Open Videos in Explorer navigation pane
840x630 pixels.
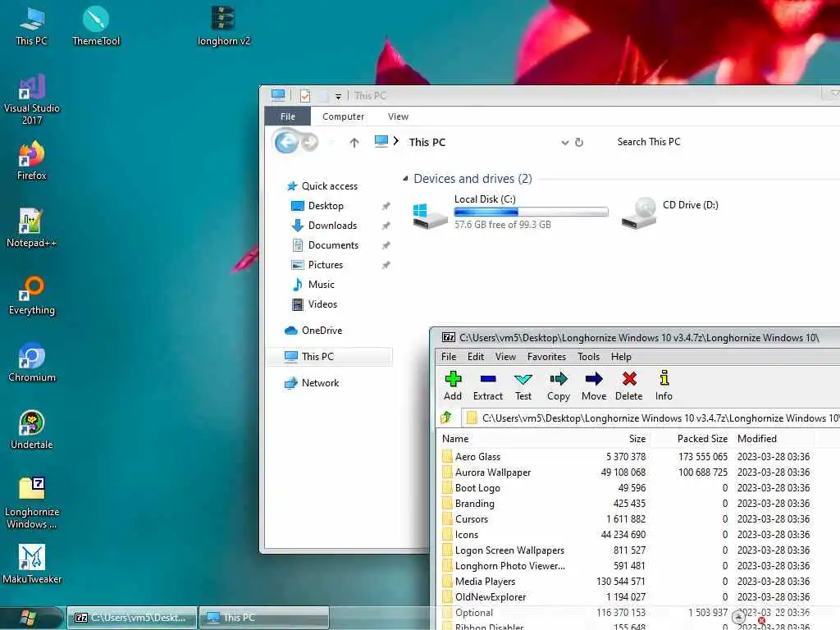pos(322,304)
